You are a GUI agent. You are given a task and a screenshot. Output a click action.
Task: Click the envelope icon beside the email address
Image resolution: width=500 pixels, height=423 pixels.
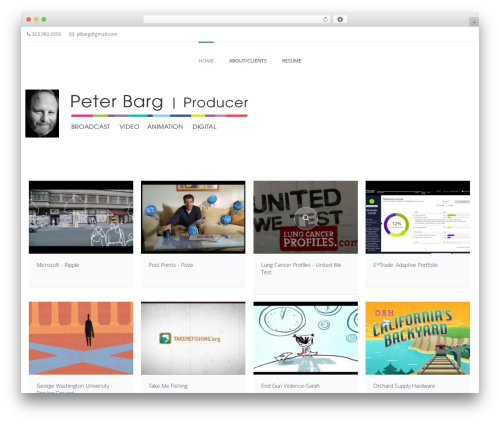pyautogui.click(x=71, y=34)
